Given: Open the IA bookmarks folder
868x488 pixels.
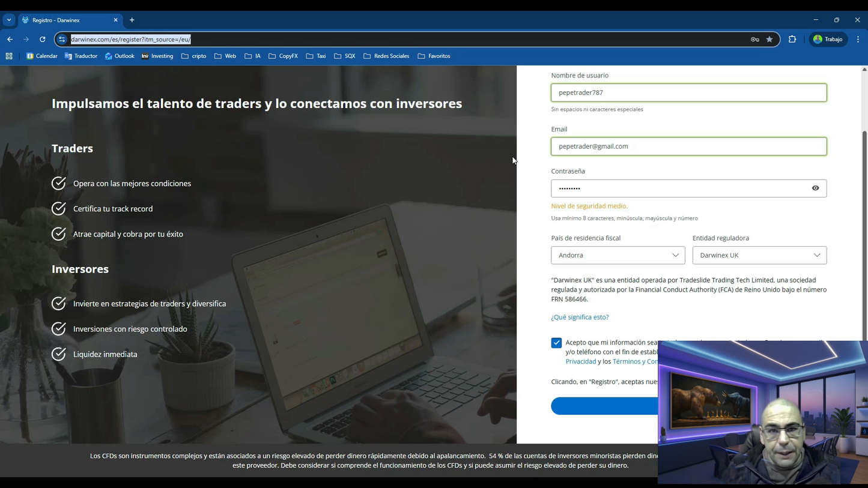Looking at the screenshot, I should click(252, 56).
